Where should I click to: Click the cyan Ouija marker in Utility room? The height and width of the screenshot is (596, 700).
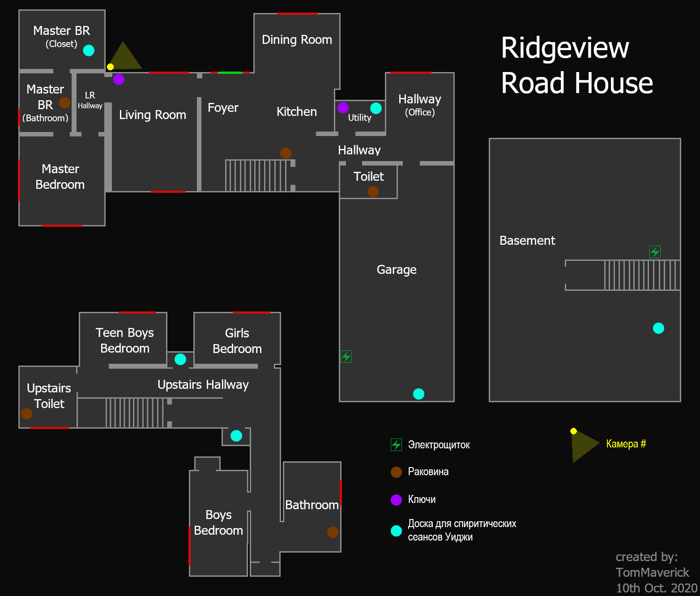click(x=376, y=108)
